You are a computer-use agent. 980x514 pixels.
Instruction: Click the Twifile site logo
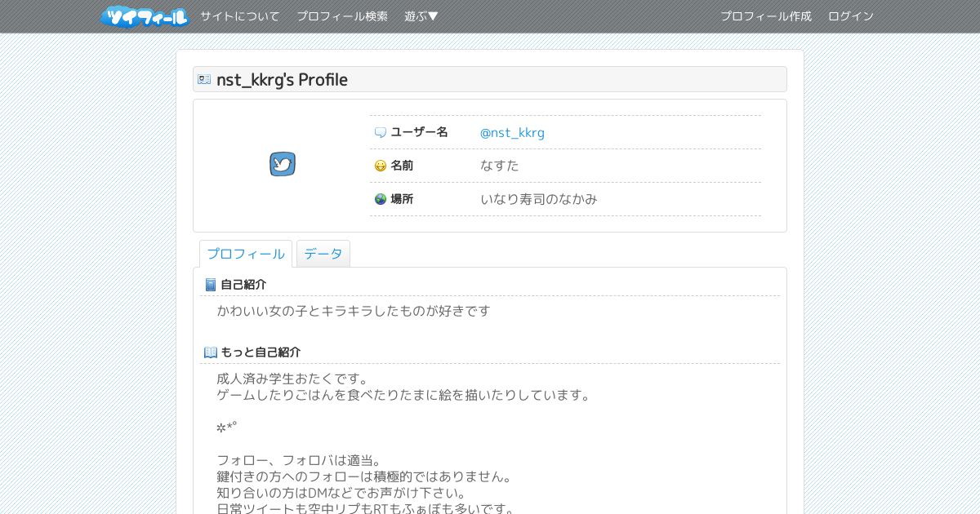[x=145, y=16]
